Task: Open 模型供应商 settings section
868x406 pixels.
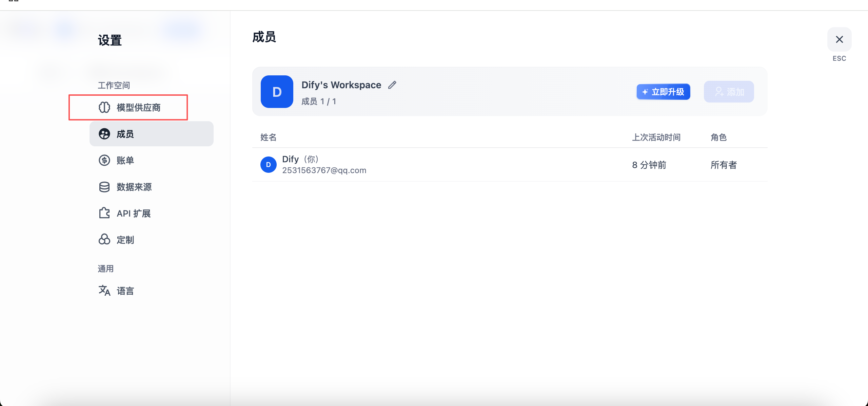Action: pos(151,108)
